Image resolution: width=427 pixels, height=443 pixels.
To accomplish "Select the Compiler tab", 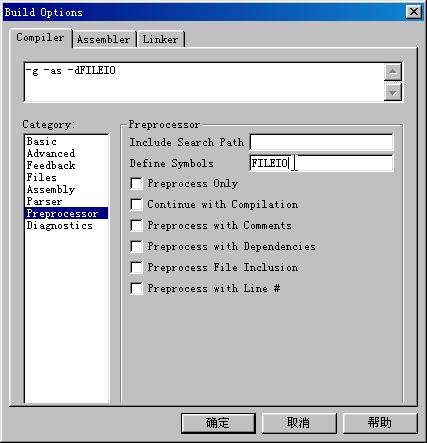I will coord(40,38).
